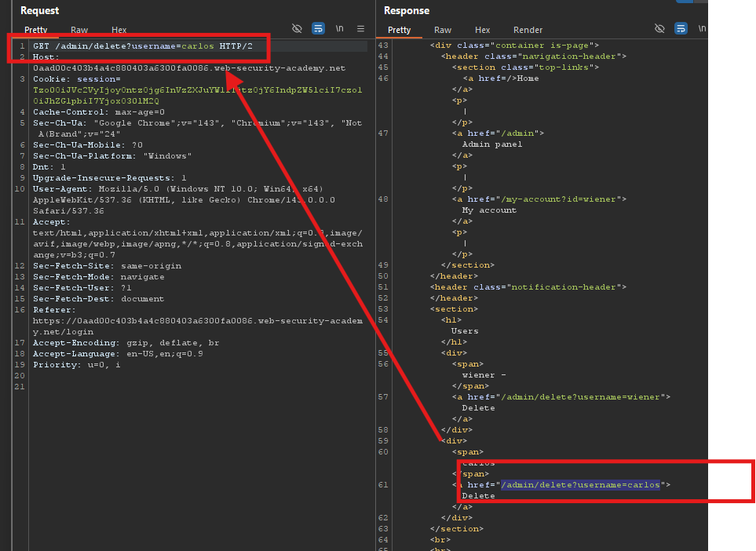Switch to the Raw tab in Request panel
Viewport: 756px width, 551px height.
point(79,30)
